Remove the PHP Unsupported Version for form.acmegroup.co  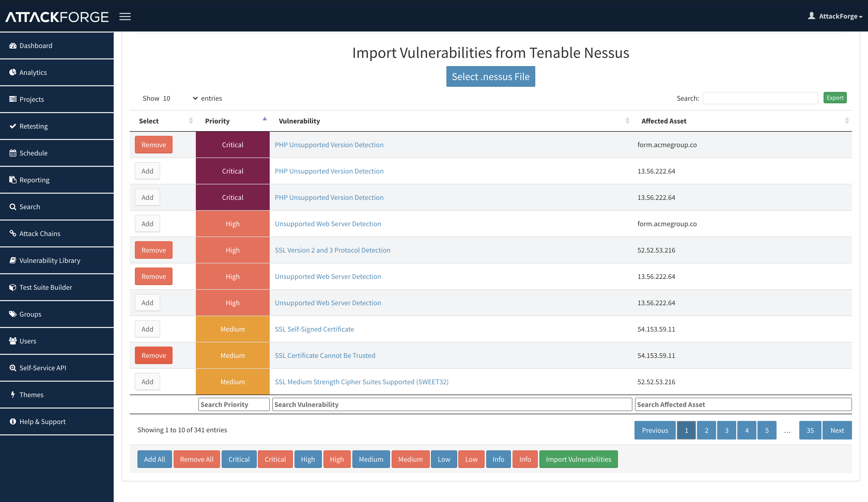(x=154, y=145)
